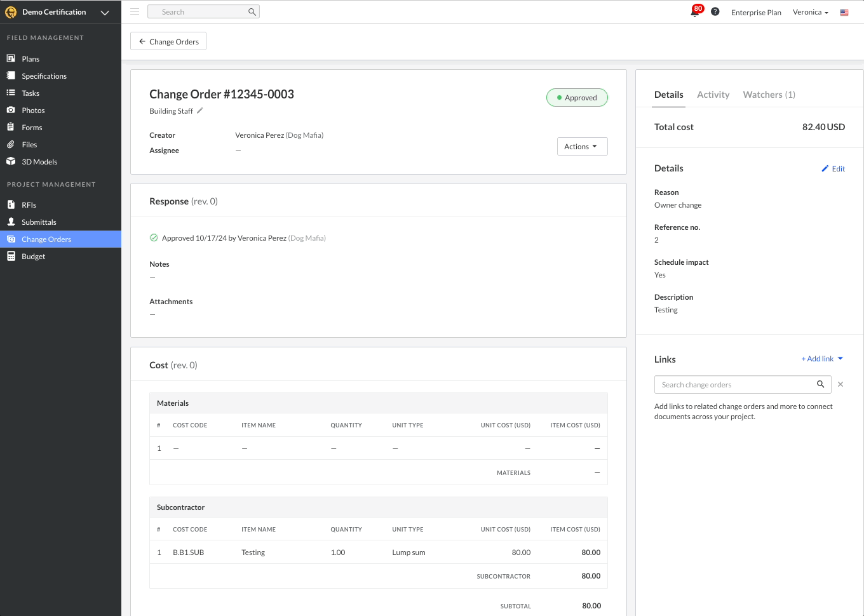Image resolution: width=864 pixels, height=616 pixels.
Task: Click the Approved status badge
Action: pos(577,97)
